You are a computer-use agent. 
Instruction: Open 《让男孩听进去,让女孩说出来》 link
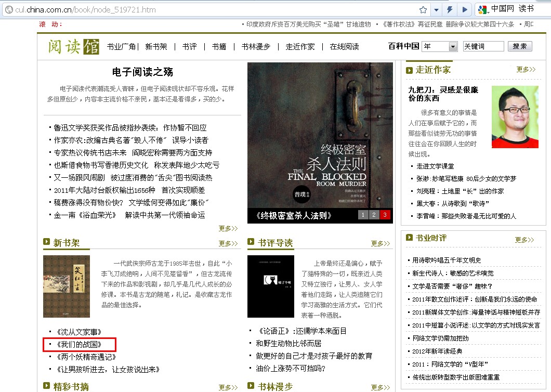(x=108, y=370)
